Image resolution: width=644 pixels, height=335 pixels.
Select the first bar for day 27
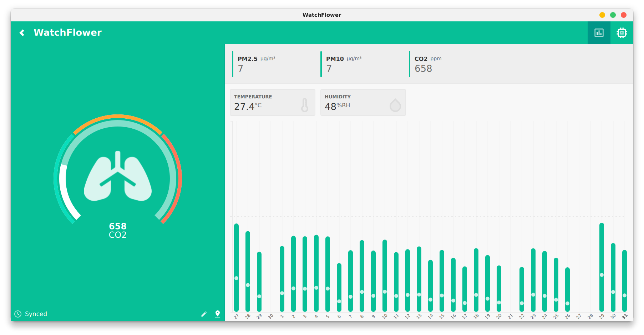(x=236, y=268)
